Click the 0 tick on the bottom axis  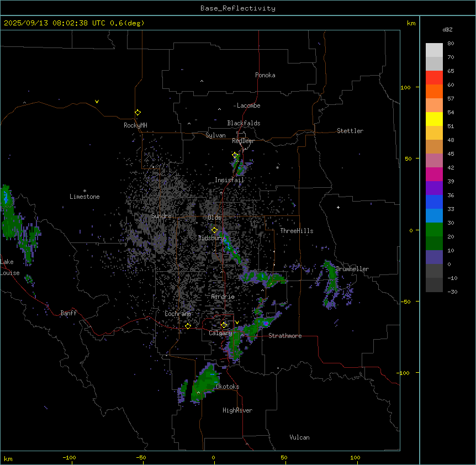(x=213, y=457)
